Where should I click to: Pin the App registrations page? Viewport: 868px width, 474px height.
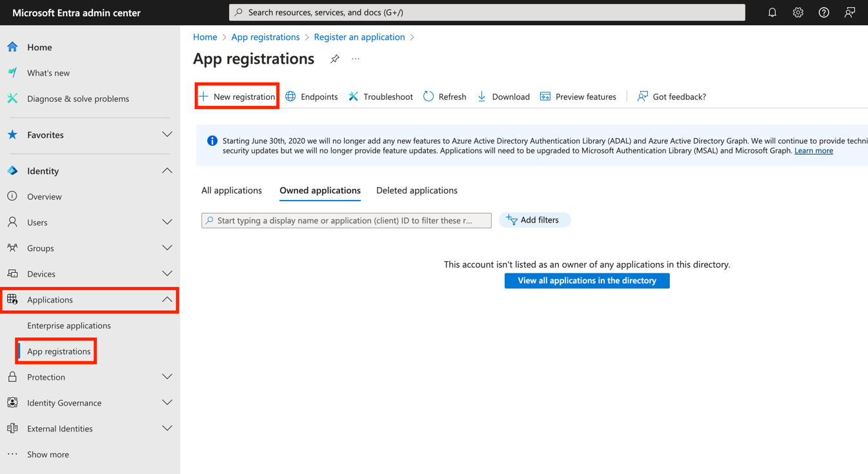[x=335, y=59]
